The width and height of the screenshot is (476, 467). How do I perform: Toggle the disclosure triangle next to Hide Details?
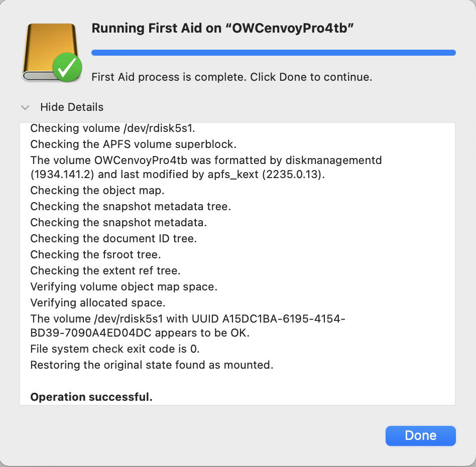coord(25,107)
